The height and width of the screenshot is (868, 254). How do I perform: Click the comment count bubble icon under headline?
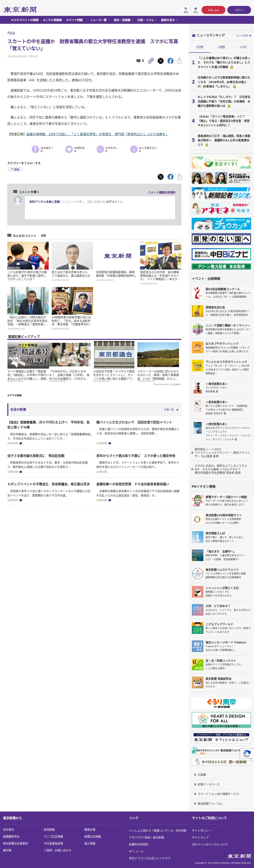click(138, 61)
